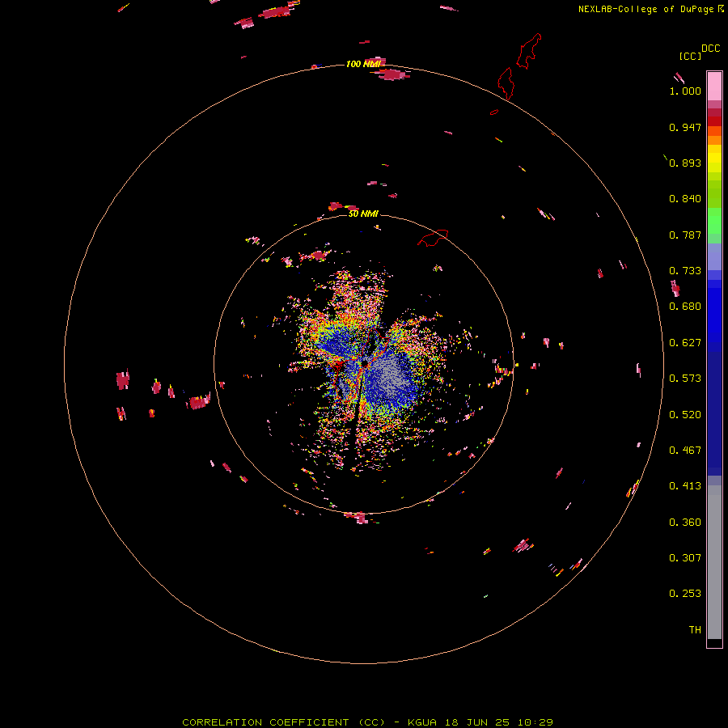Click the 0.520 scale value
The width and height of the screenshot is (728, 728).
685,415
